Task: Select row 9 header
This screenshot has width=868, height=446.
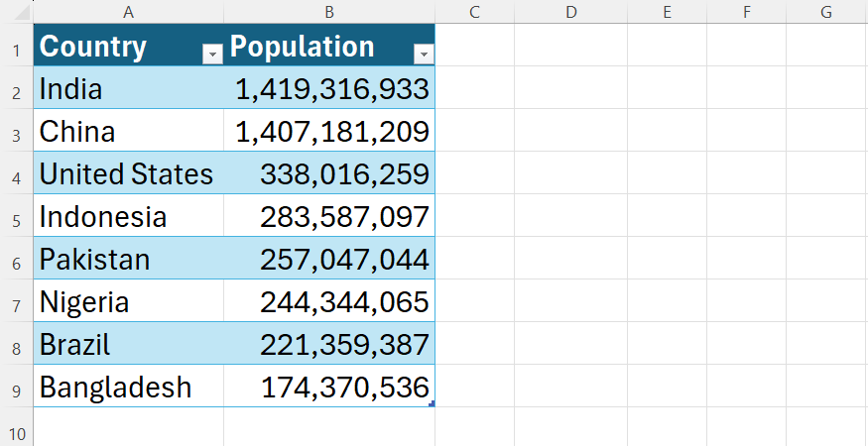Action: [x=17, y=386]
